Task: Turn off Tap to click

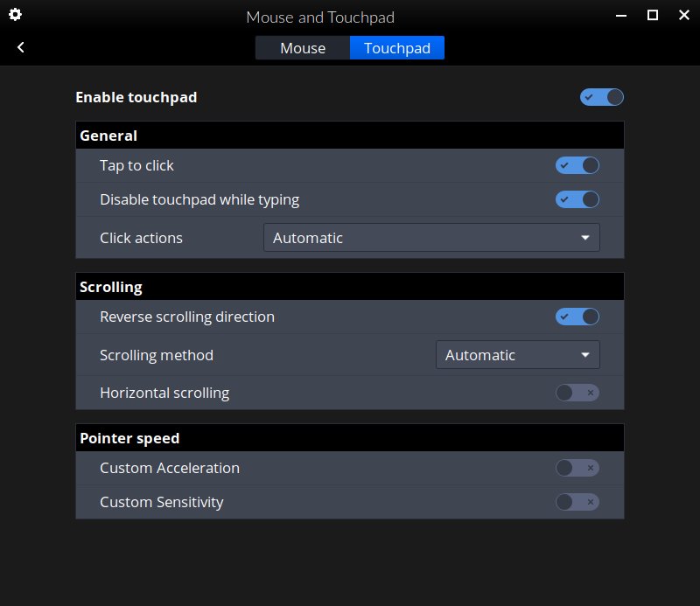Action: (577, 165)
